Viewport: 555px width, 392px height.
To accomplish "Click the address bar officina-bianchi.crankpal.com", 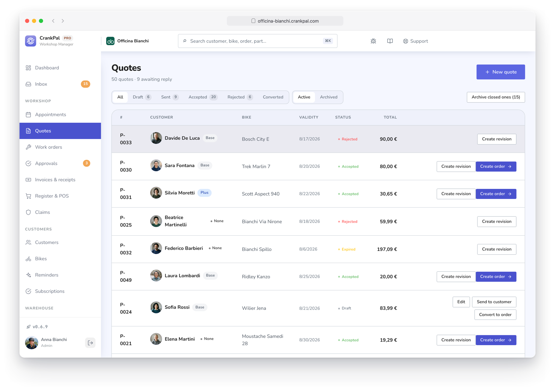I will (285, 21).
